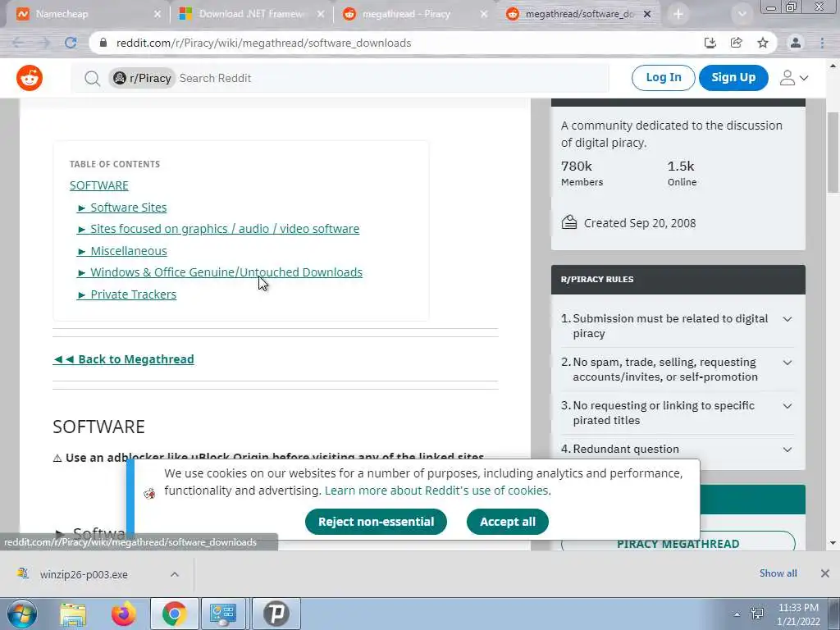Bookmark this page with the star icon
The width and height of the screenshot is (840, 630).
pos(763,43)
